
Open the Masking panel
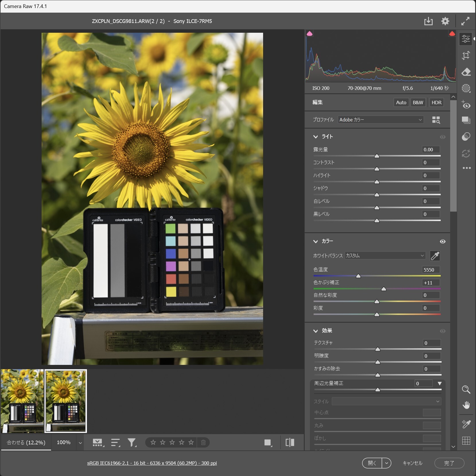(466, 88)
